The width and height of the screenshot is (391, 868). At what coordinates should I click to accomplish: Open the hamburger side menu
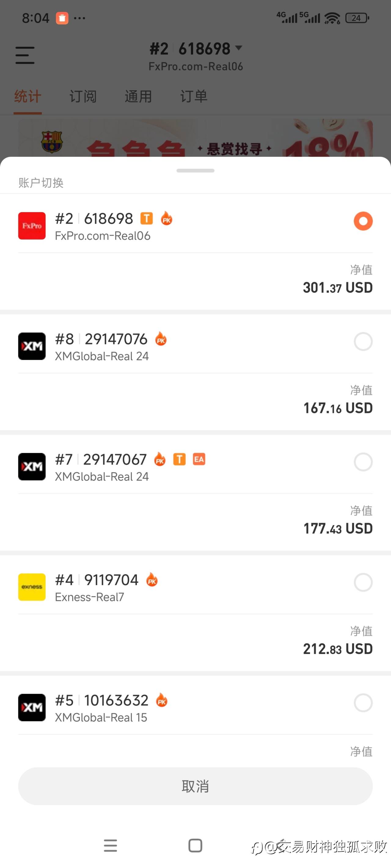click(25, 55)
